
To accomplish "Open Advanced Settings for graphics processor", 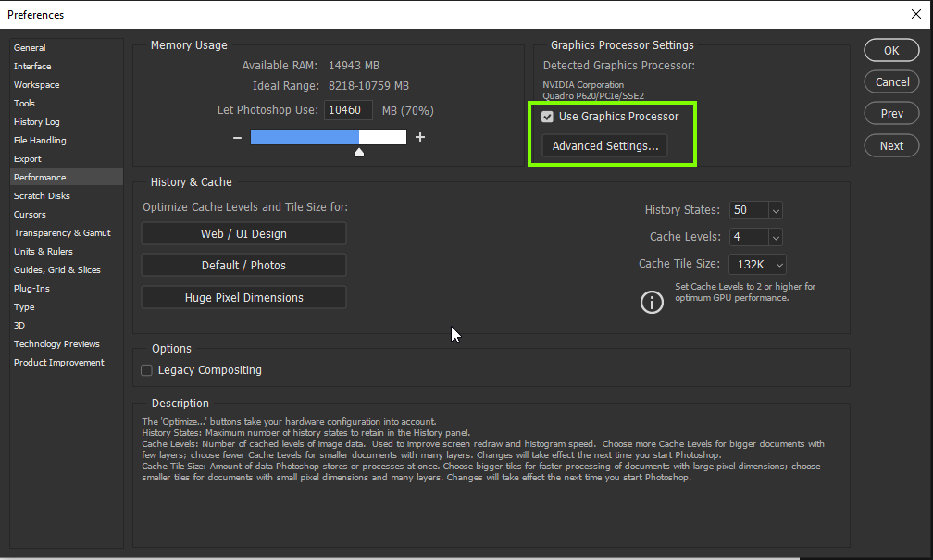I will click(x=604, y=145).
